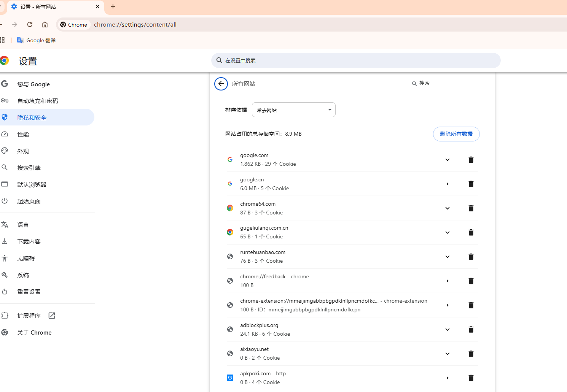The height and width of the screenshot is (392, 567).
Task: Click trash icon for aixiaoyu.net
Action: (x=471, y=354)
